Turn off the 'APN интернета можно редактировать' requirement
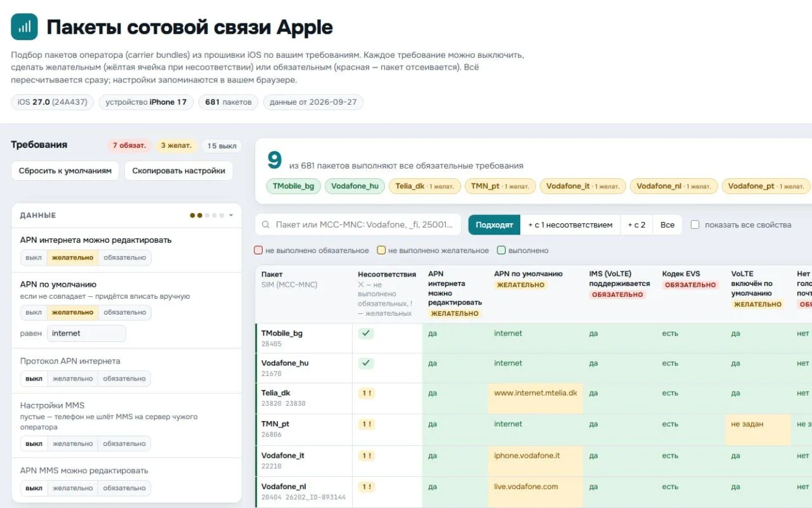 pyautogui.click(x=34, y=257)
